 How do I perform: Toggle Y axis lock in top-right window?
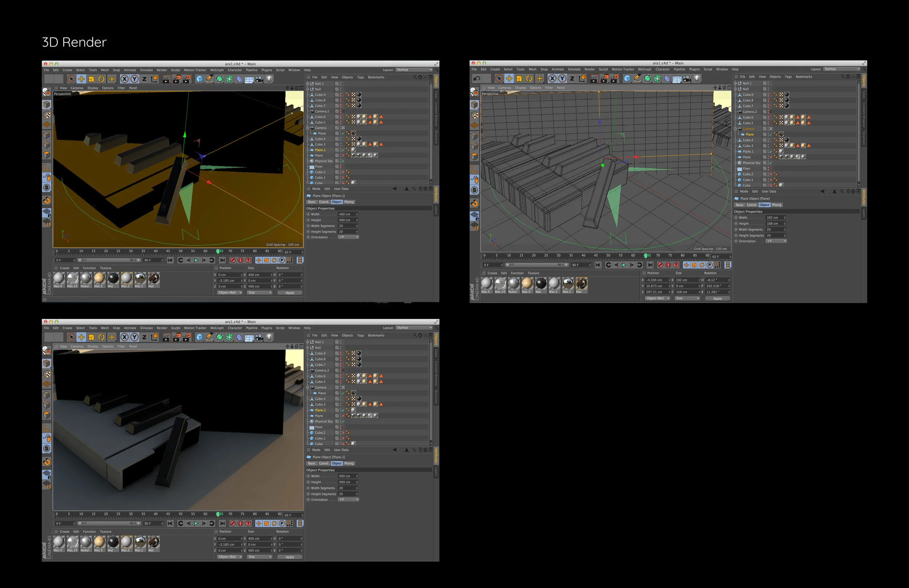click(x=562, y=78)
